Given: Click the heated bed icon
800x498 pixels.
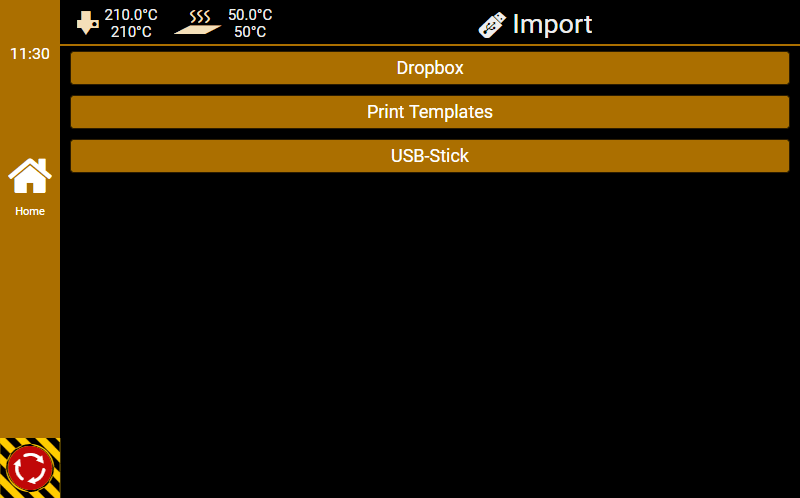Looking at the screenshot, I should [197, 23].
